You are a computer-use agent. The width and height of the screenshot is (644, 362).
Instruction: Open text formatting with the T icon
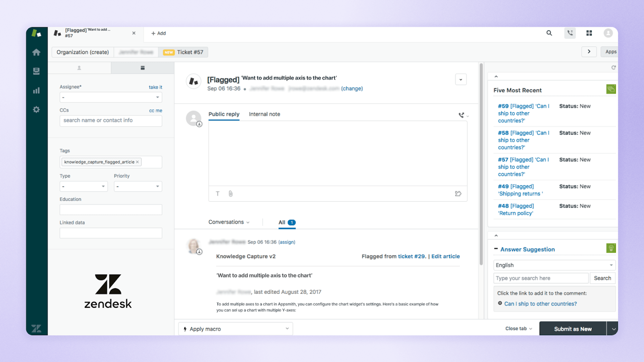pos(218,194)
